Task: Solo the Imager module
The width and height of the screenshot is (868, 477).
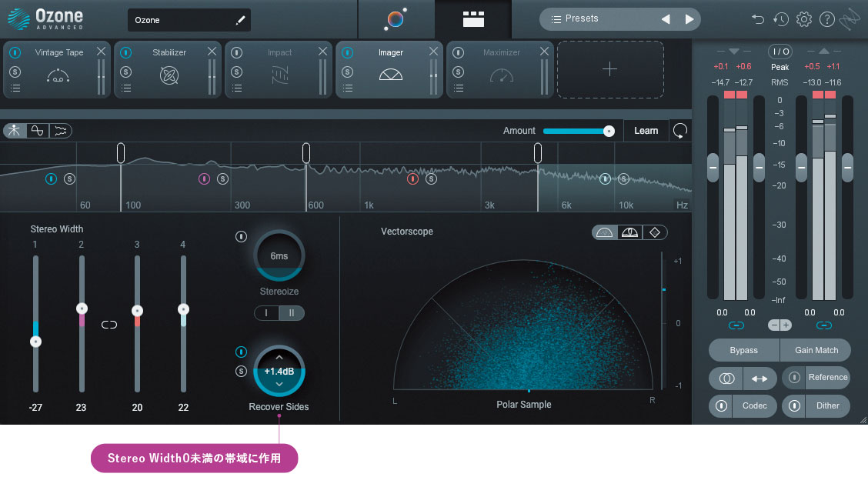Action: click(347, 72)
